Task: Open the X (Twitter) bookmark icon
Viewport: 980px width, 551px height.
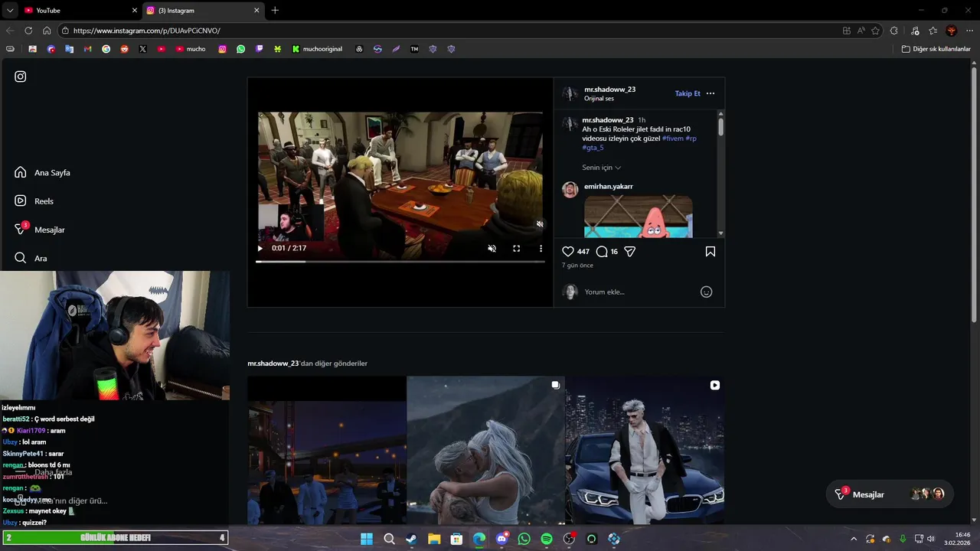Action: (x=142, y=49)
